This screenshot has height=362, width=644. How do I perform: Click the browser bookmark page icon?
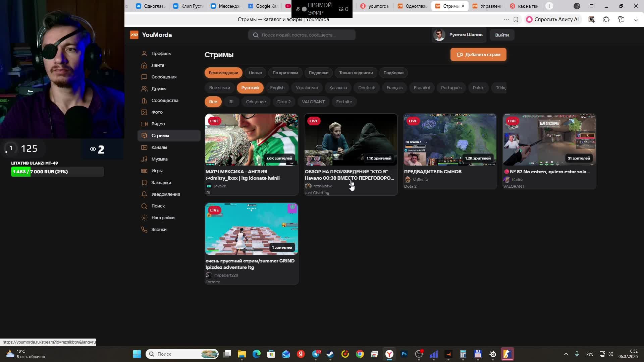[x=516, y=19]
